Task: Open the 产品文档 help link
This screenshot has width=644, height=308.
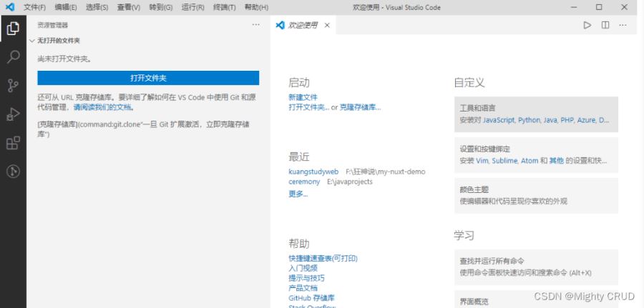Action: point(303,288)
